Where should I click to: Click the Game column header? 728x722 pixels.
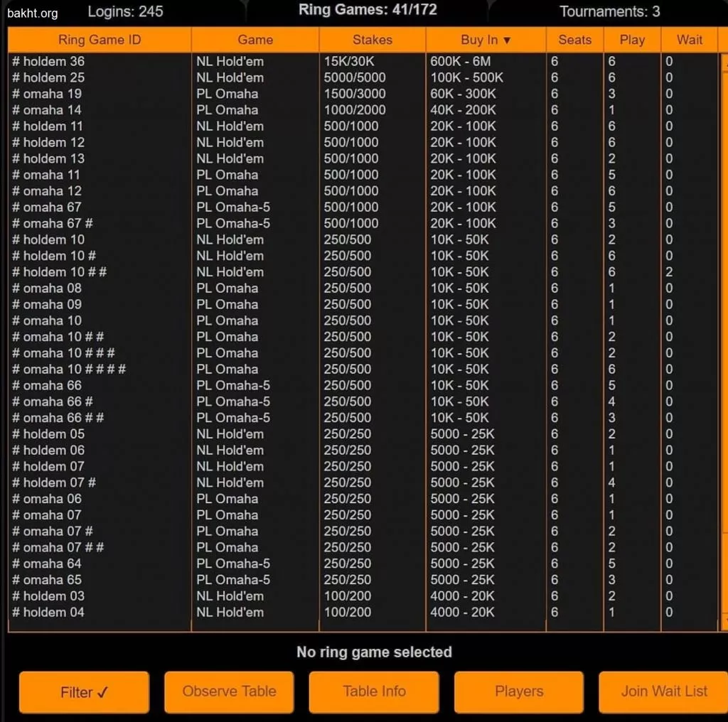point(255,40)
